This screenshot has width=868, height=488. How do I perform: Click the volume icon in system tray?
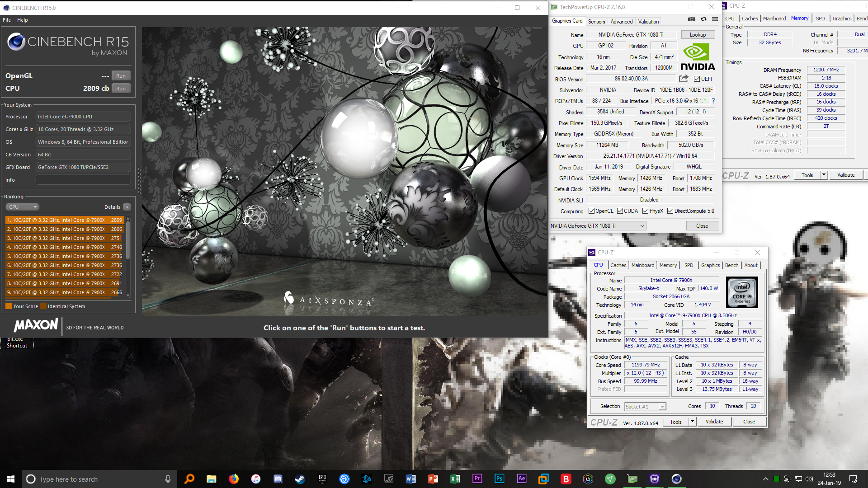point(809,479)
